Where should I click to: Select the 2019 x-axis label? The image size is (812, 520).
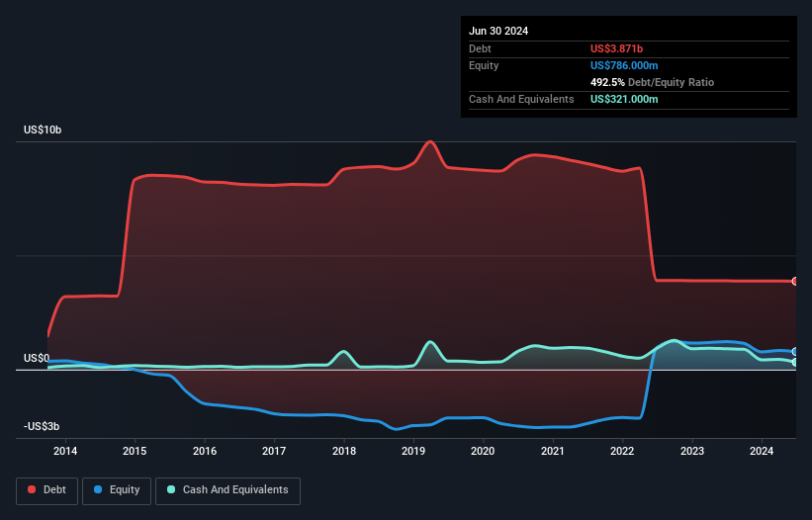[413, 451]
